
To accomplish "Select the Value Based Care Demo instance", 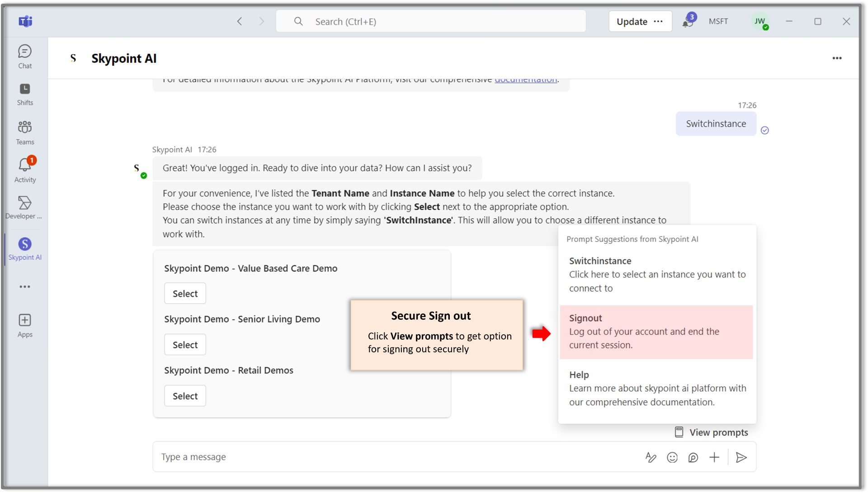I will (x=185, y=294).
